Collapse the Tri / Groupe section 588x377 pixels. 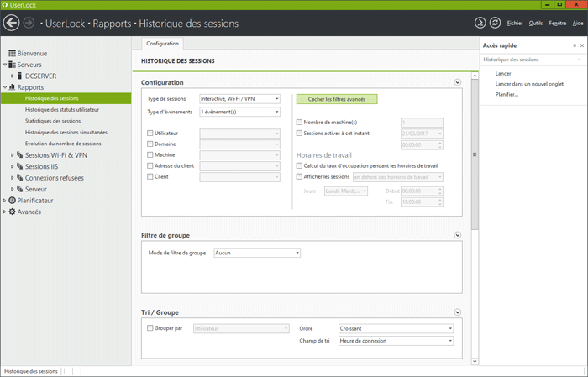click(x=458, y=312)
